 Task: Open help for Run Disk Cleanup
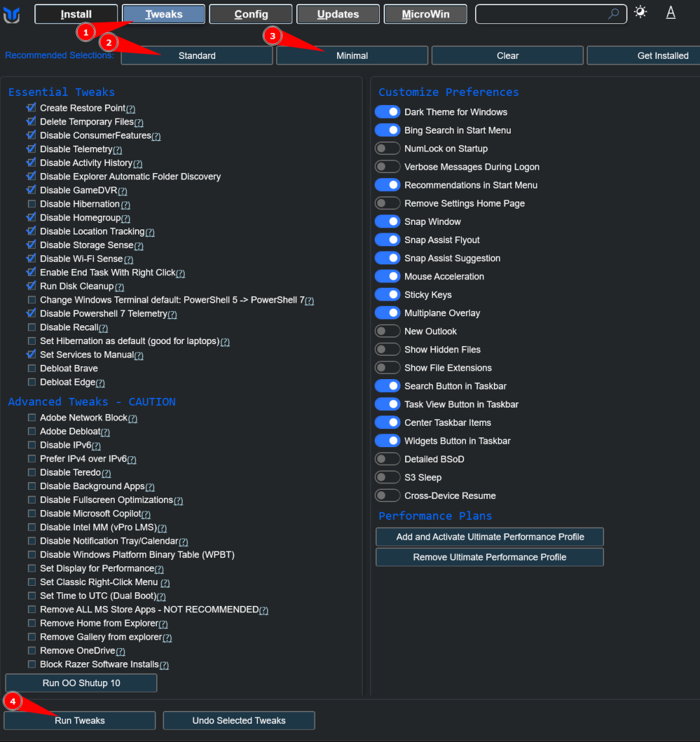(x=119, y=287)
